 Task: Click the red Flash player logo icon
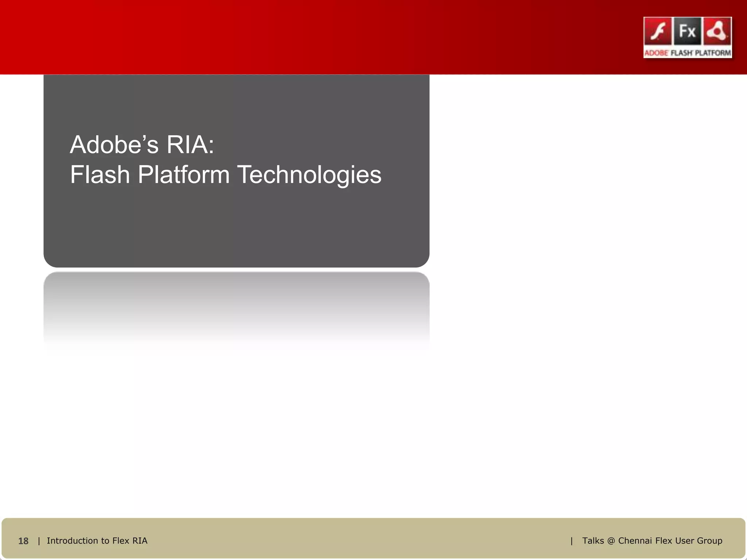[658, 32]
